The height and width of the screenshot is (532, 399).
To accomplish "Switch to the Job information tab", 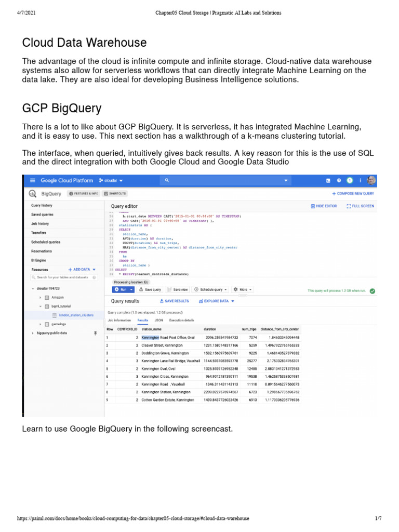I will [119, 320].
